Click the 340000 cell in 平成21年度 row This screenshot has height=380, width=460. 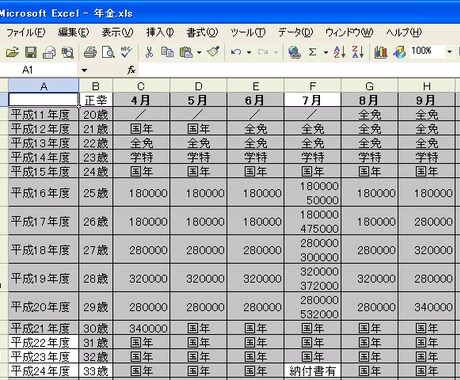141,328
